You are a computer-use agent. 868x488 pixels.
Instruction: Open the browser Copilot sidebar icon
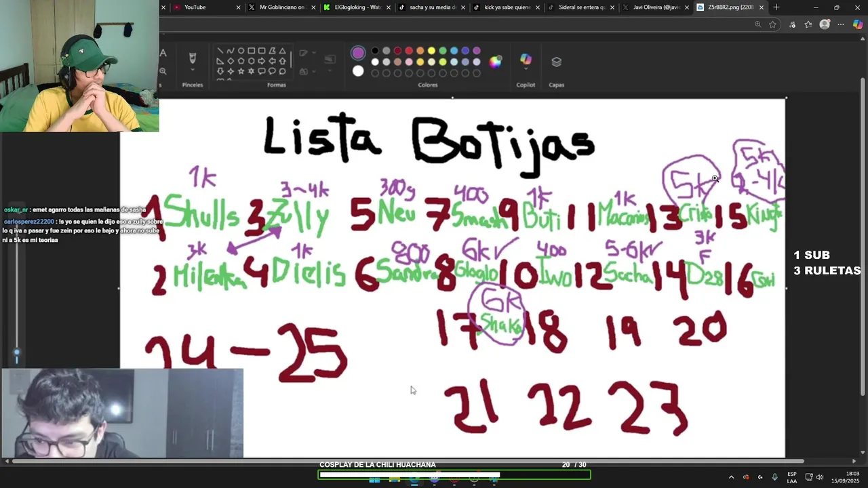tap(858, 24)
